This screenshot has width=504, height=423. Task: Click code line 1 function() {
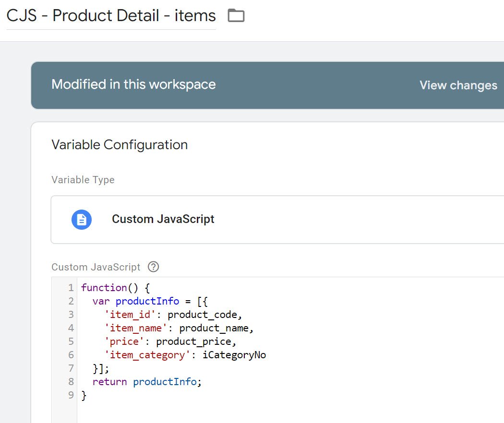[x=115, y=288]
